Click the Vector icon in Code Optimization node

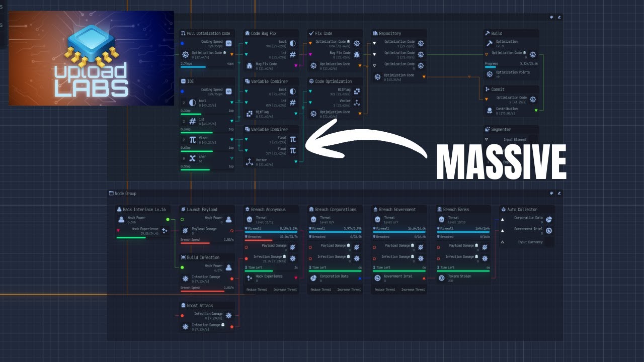pyautogui.click(x=357, y=103)
